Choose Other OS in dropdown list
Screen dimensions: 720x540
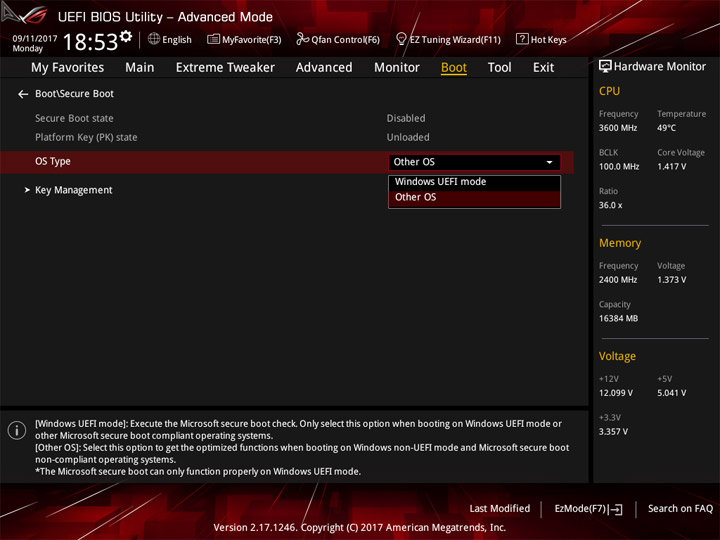474,198
